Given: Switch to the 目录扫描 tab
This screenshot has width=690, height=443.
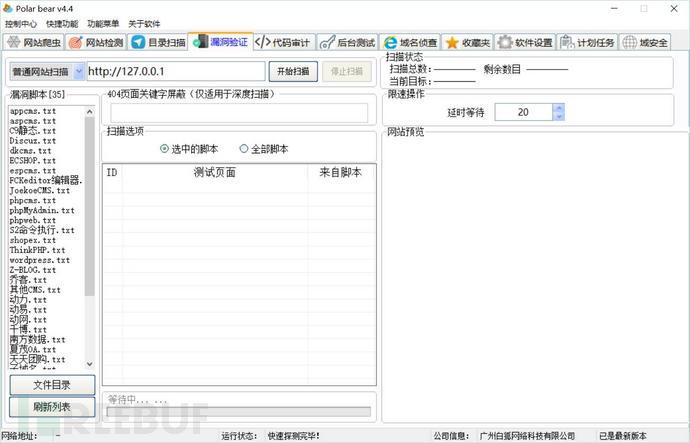Looking at the screenshot, I should point(158,42).
